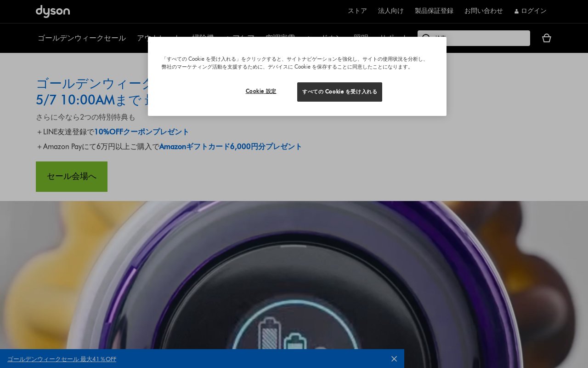Click the さらに今なら2つの特別特典も text
The width and height of the screenshot is (588, 368).
(x=85, y=117)
